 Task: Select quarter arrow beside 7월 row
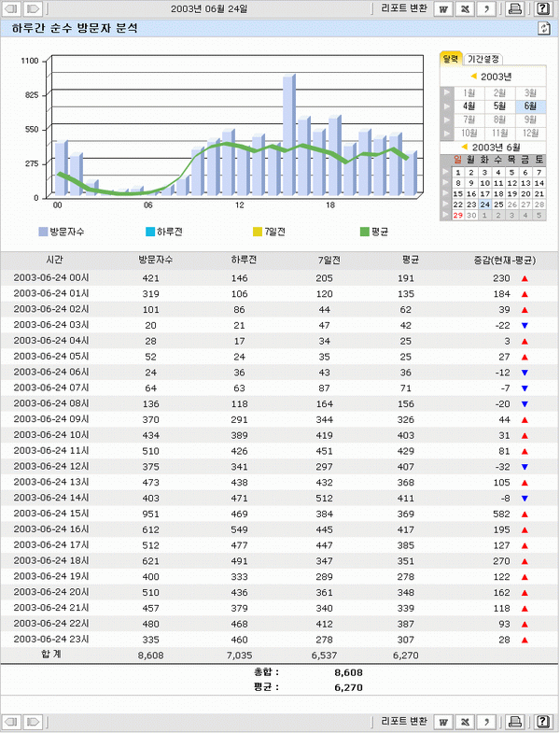pyautogui.click(x=446, y=120)
